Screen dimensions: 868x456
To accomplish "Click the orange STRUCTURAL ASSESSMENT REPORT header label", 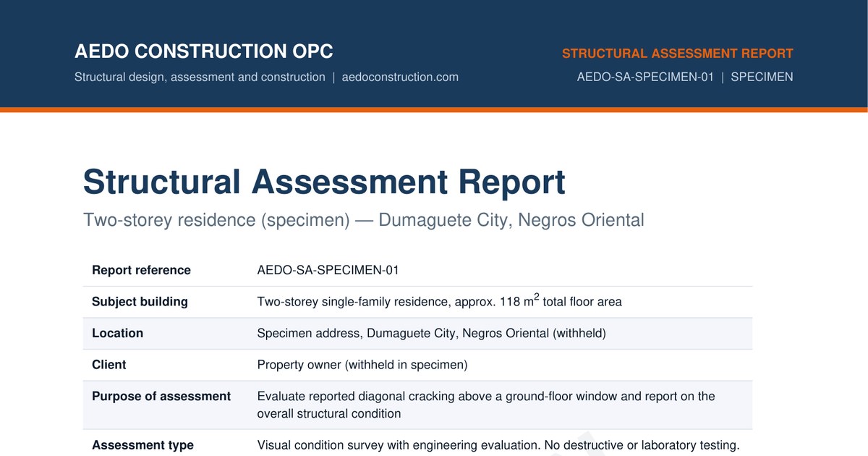I will pyautogui.click(x=678, y=54).
